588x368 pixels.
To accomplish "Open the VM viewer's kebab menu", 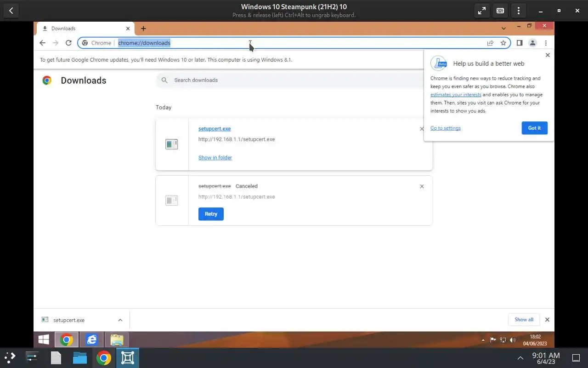I will point(519,11).
